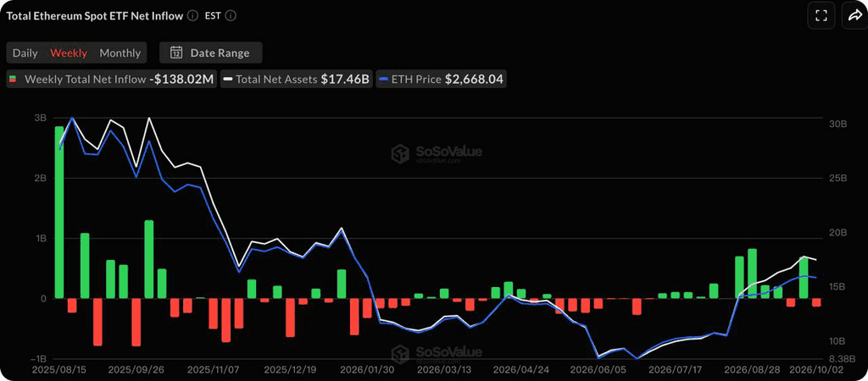The image size is (868, 381).
Task: Click info icon beside Total Ethereum Spot ETF Net Inflow
Action: click(x=192, y=15)
